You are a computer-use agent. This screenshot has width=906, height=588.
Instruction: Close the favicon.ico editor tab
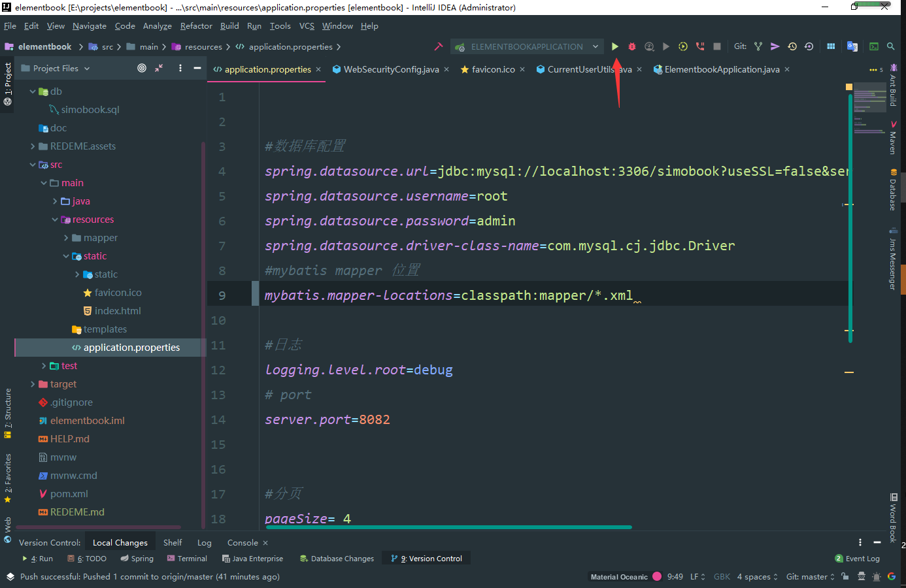(x=522, y=69)
